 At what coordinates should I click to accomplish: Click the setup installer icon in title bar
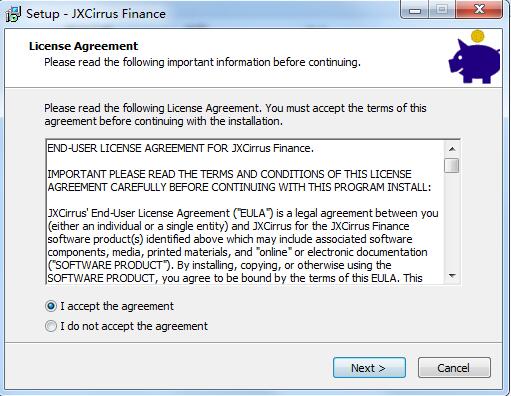(13, 14)
